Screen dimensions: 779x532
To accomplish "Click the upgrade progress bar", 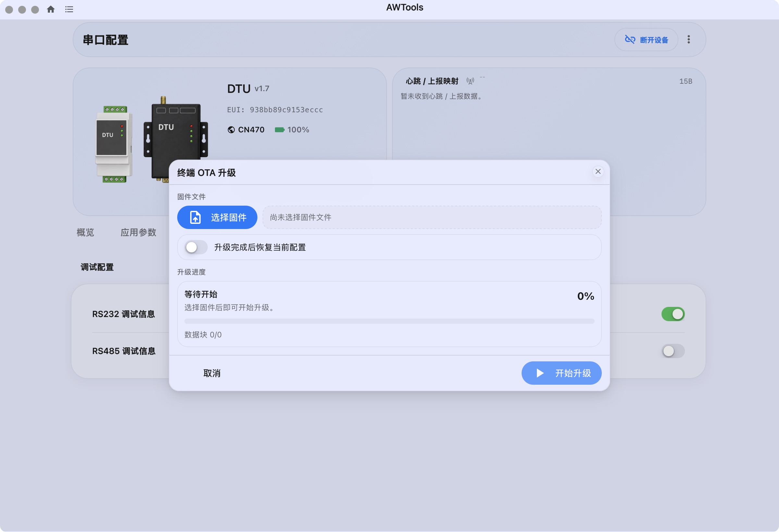I will (389, 321).
